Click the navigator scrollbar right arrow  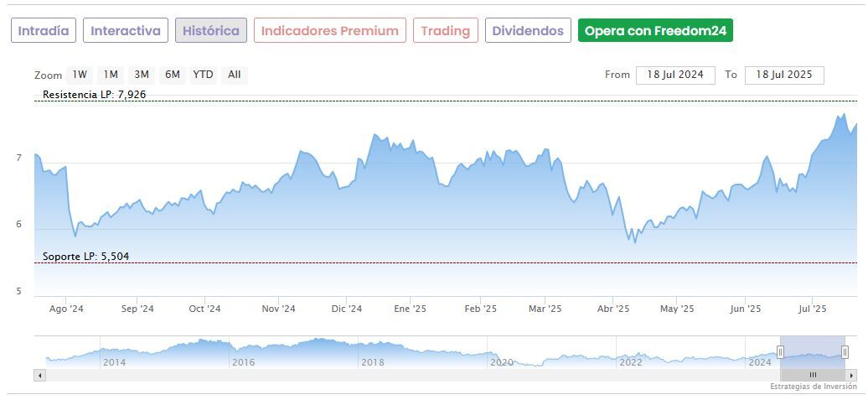pos(851,375)
